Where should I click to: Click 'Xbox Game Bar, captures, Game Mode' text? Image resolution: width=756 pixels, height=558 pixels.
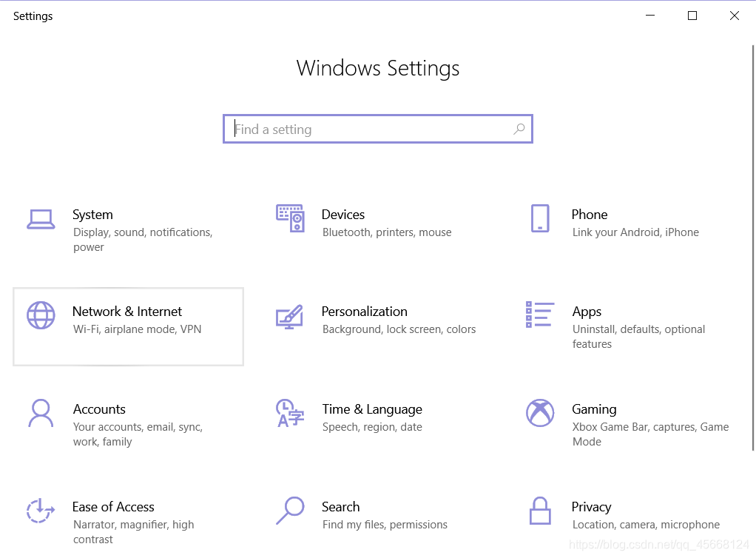point(651,434)
